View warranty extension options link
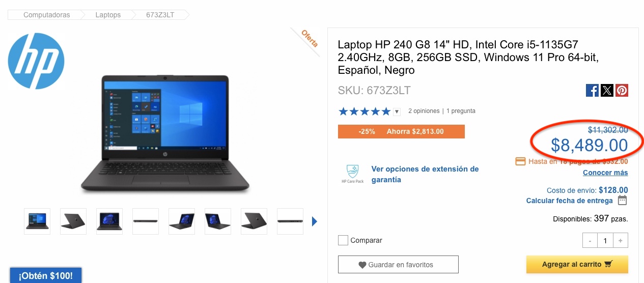Image resolution: width=644 pixels, height=283 pixels. click(425, 174)
